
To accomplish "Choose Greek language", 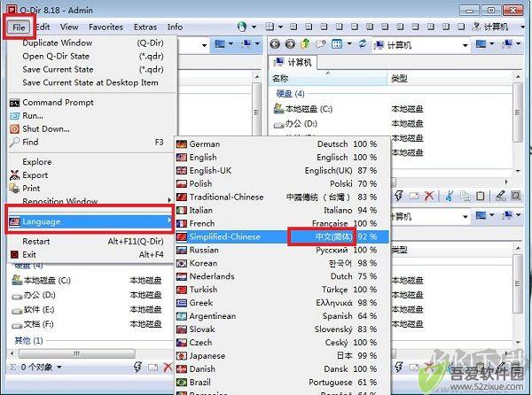I will tap(282, 303).
